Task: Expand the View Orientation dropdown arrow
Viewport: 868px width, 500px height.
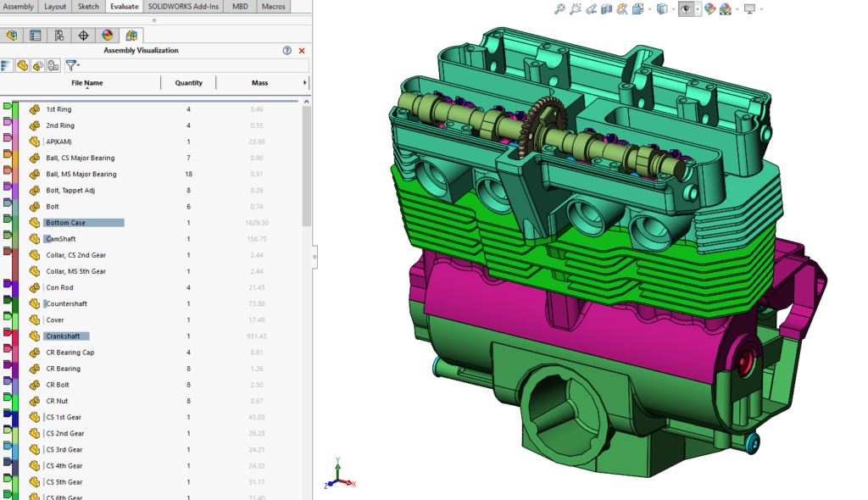Action: [649, 9]
